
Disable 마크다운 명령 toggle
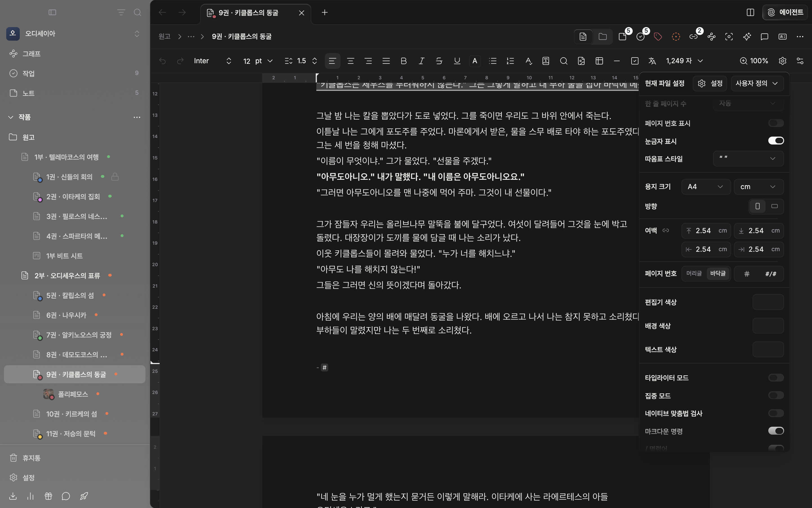click(776, 431)
